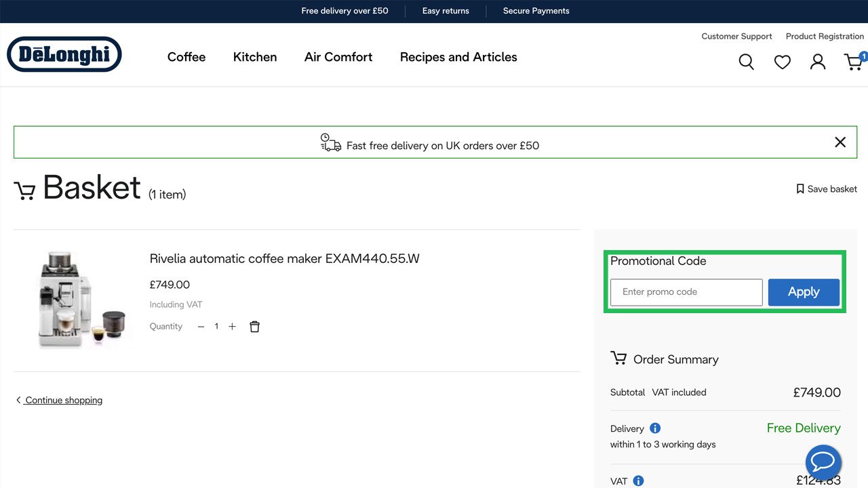
Task: Go to Product Registration
Action: (825, 37)
